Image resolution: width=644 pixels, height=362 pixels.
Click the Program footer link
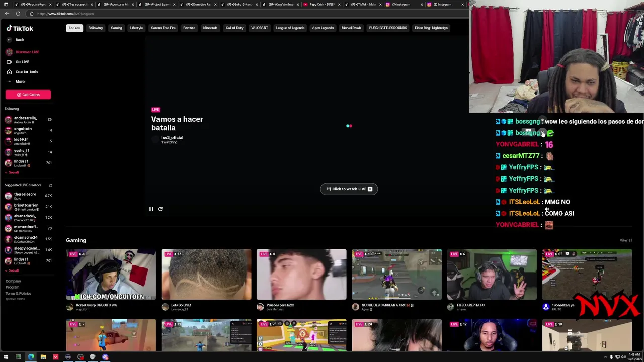[x=13, y=287]
